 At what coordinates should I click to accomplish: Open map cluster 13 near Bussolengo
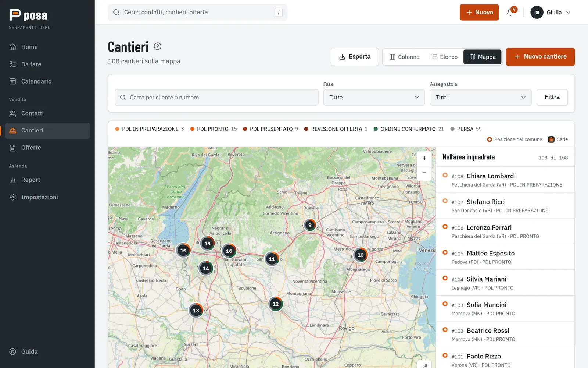[207, 243]
